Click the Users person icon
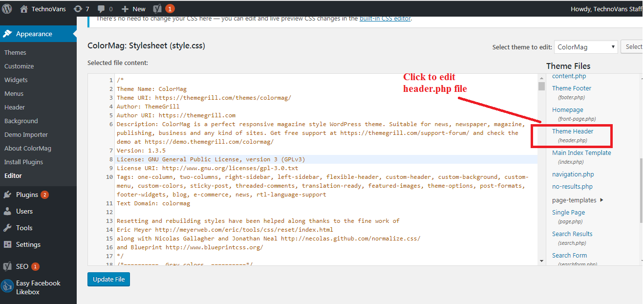 tap(7, 211)
